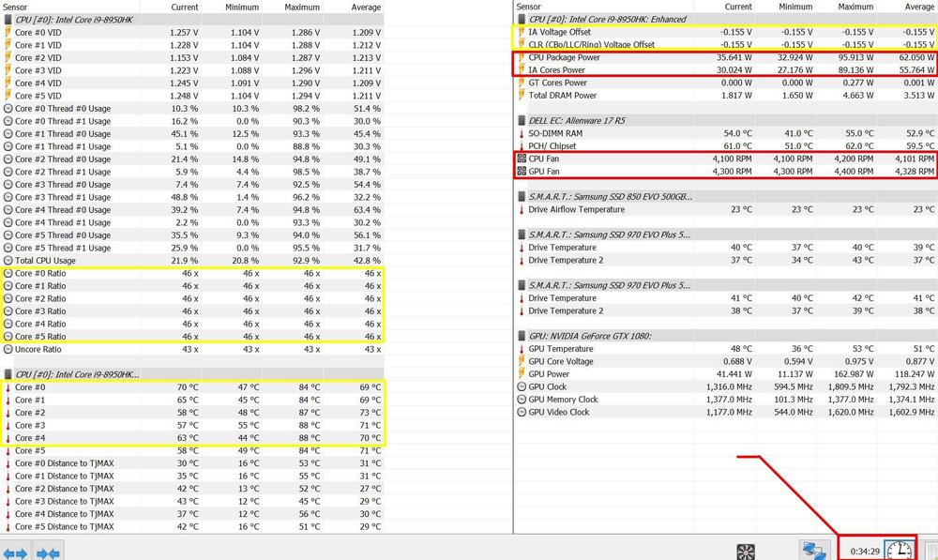Click the expand-layout double arrows icon in bottom toolbar
This screenshot has height=560, width=938.
click(14, 552)
